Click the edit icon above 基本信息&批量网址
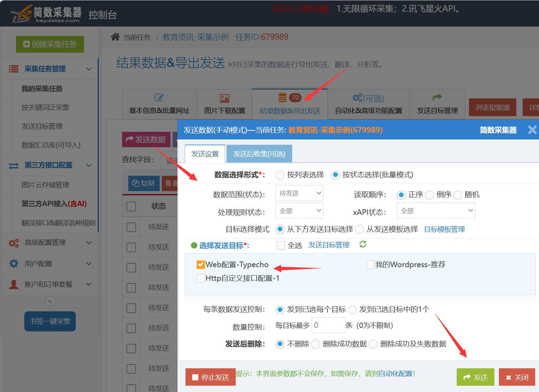This screenshot has width=539, height=392. 159,98
